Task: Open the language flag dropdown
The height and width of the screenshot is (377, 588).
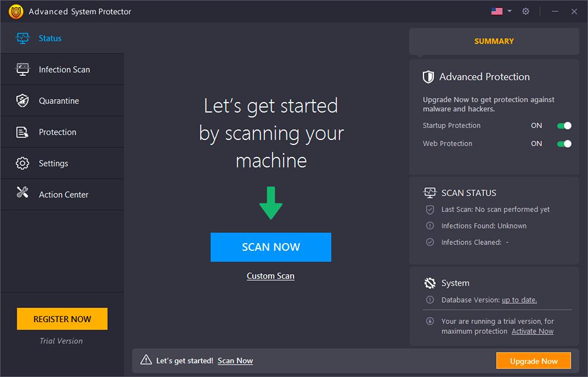Action: (x=501, y=12)
